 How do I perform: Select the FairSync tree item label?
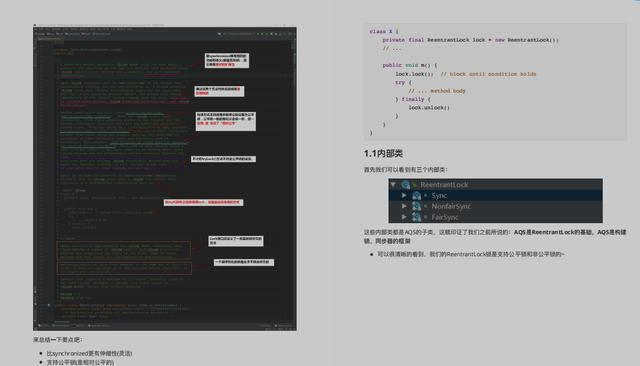pyautogui.click(x=445, y=217)
